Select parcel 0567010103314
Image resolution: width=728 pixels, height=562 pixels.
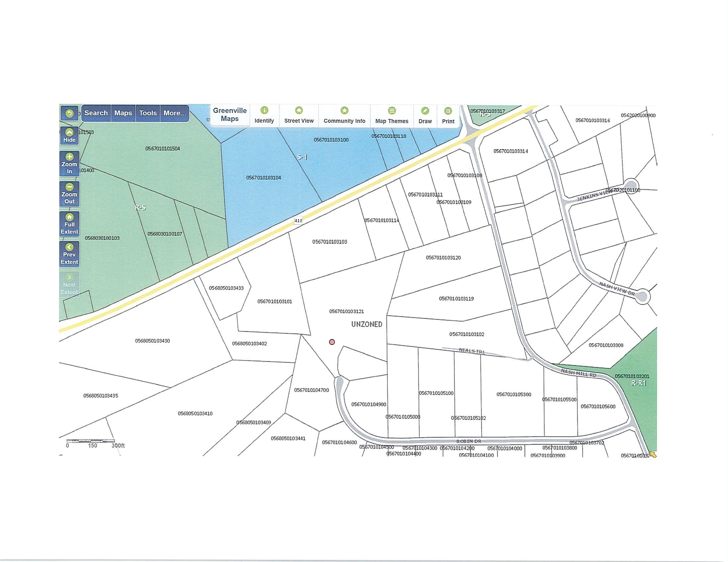(511, 151)
